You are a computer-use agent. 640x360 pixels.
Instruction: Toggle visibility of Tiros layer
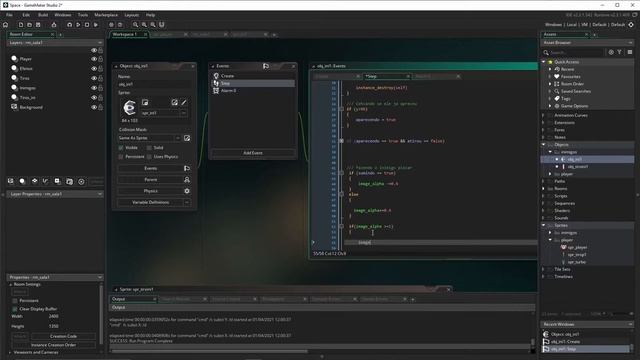pyautogui.click(x=94, y=78)
